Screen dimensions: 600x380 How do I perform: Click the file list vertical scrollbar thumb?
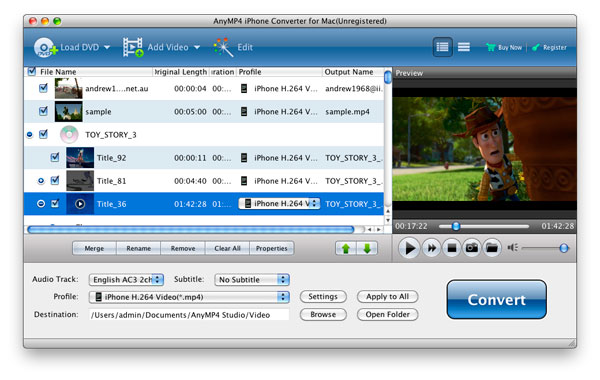click(x=388, y=77)
